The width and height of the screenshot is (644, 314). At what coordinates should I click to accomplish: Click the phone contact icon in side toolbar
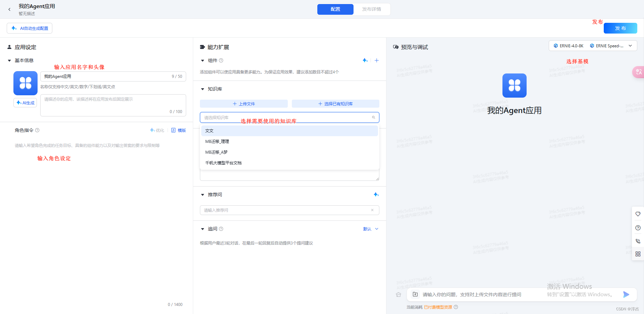[638, 241]
